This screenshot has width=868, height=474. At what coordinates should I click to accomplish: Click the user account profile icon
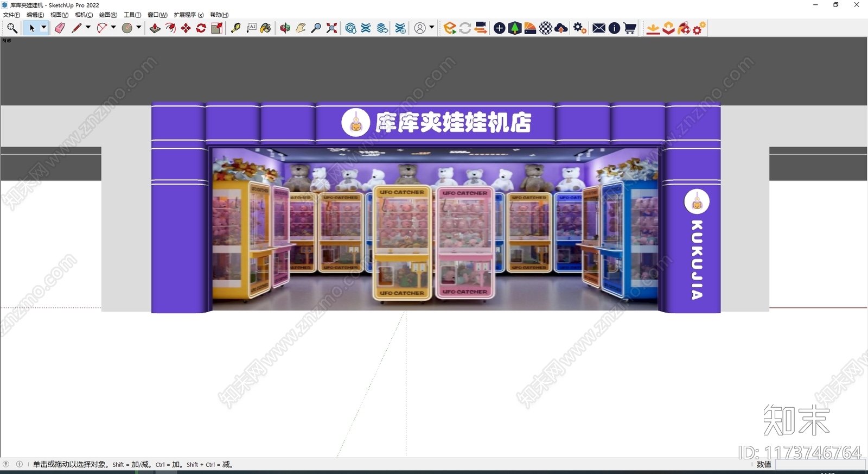coord(420,28)
